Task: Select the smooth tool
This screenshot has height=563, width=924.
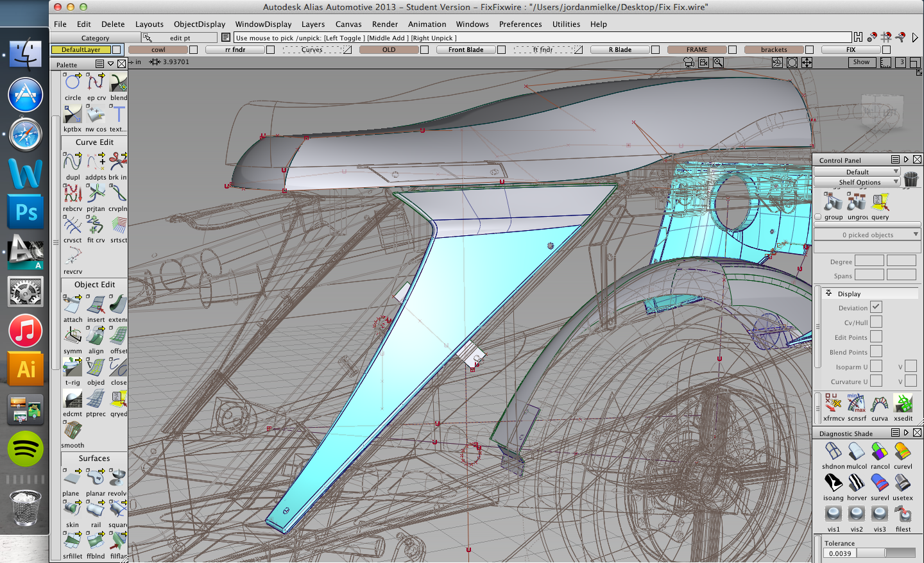Action: [73, 430]
